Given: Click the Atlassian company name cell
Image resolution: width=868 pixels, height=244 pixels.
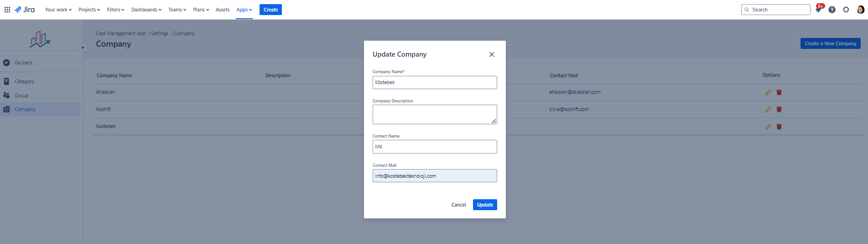Looking at the screenshot, I should (x=105, y=92).
